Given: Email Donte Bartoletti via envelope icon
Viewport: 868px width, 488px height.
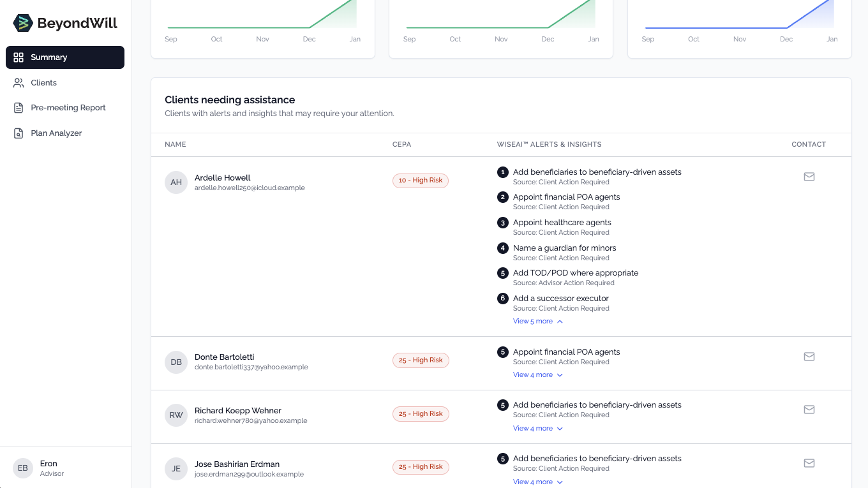Looking at the screenshot, I should pos(809,357).
